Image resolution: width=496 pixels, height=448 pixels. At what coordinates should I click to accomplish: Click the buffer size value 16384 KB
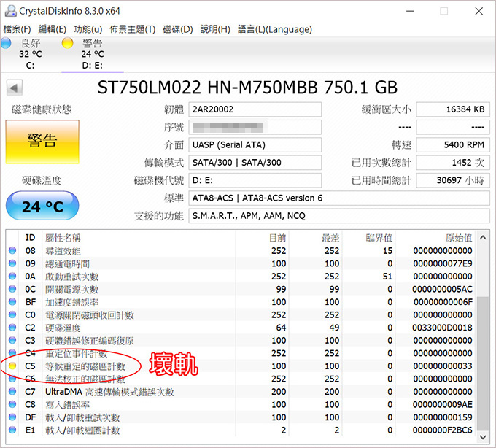point(453,109)
